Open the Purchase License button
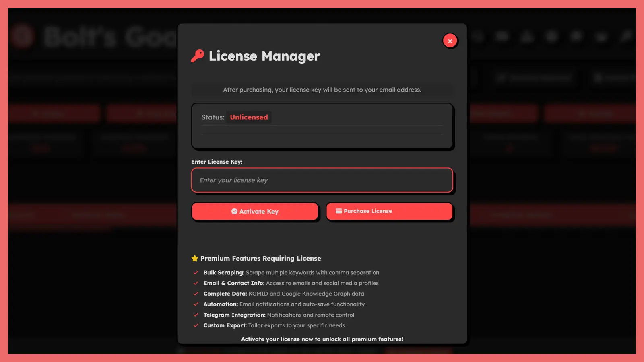The height and width of the screenshot is (362, 644). point(389,211)
